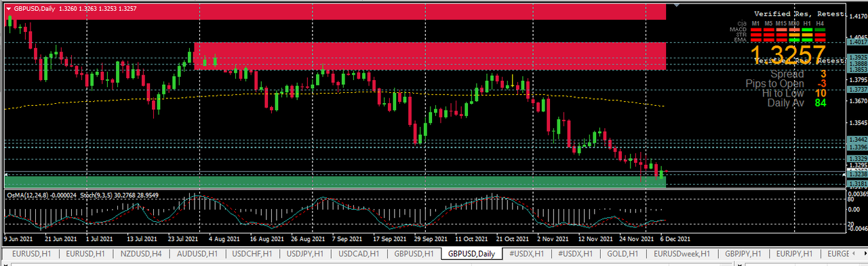
Task: Switch to the GBPUSD,H1 tab
Action: pos(414,254)
